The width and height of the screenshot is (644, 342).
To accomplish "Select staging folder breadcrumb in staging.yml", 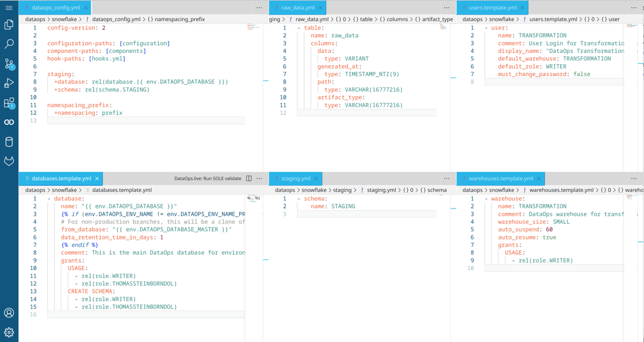I will [x=342, y=190].
